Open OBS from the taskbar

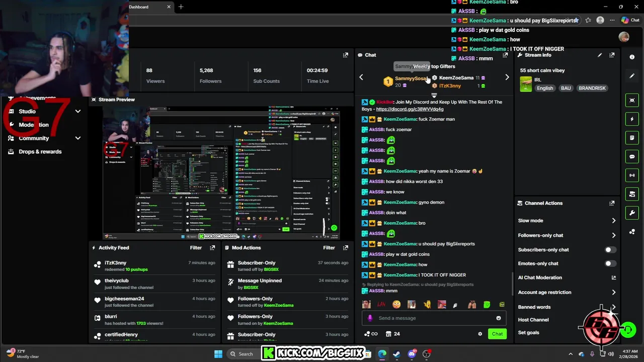click(x=427, y=354)
